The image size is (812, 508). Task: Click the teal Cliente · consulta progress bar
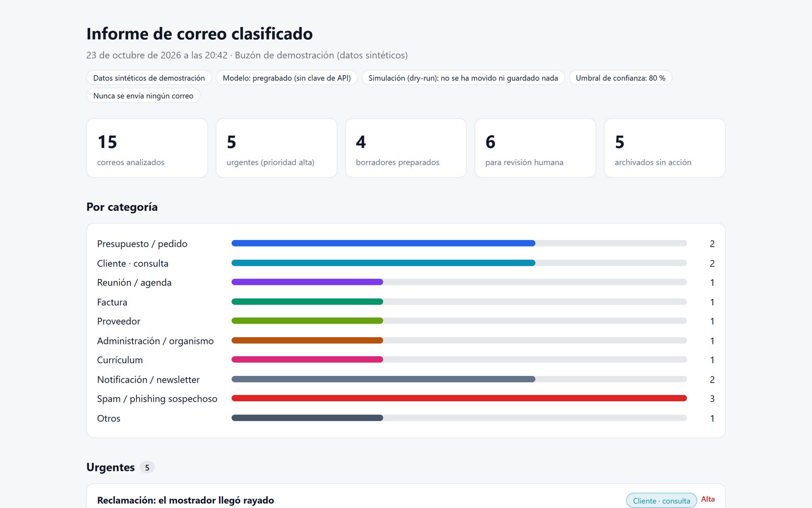point(383,263)
